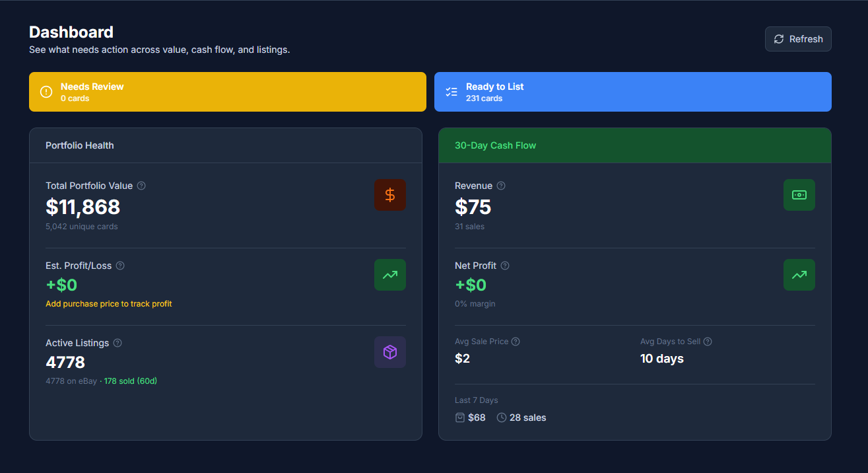Click the dollar icon beside Total Portfolio Value

pyautogui.click(x=390, y=195)
